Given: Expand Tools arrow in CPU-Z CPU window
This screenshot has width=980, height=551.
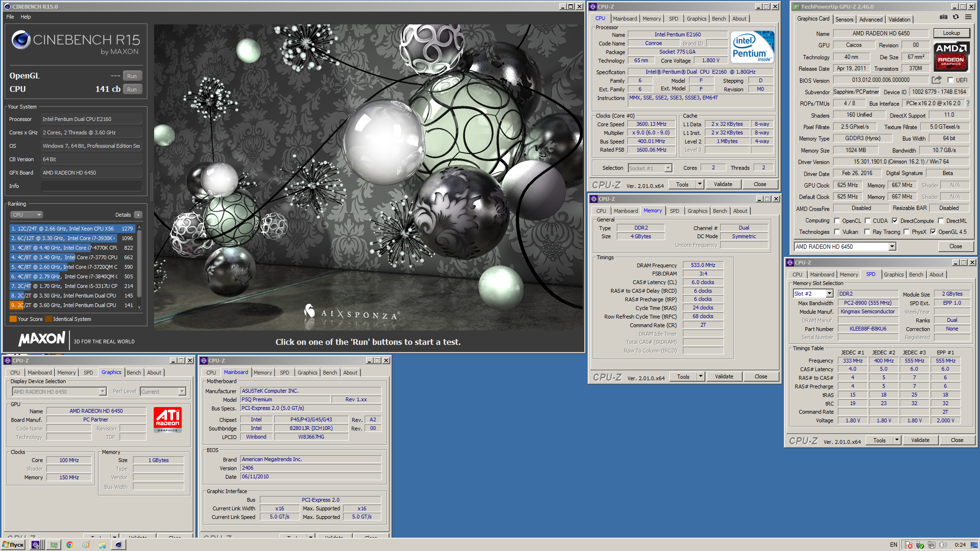Looking at the screenshot, I should coord(700,184).
